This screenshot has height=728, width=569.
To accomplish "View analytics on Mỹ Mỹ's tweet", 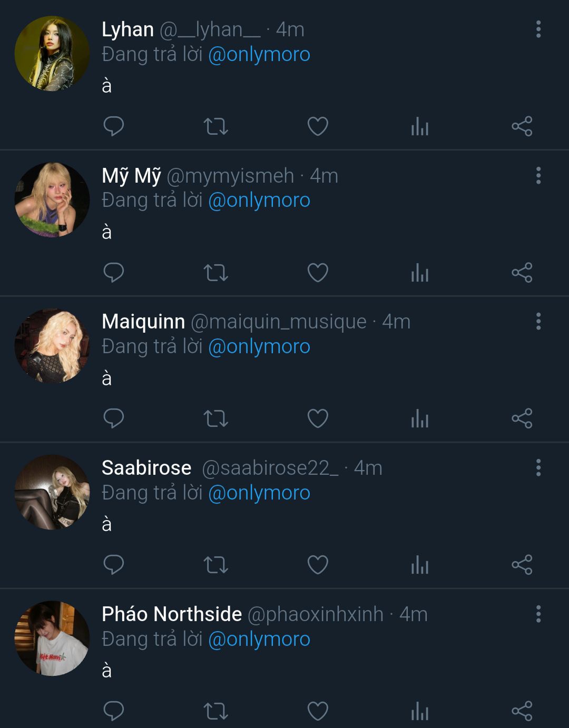I will [420, 273].
